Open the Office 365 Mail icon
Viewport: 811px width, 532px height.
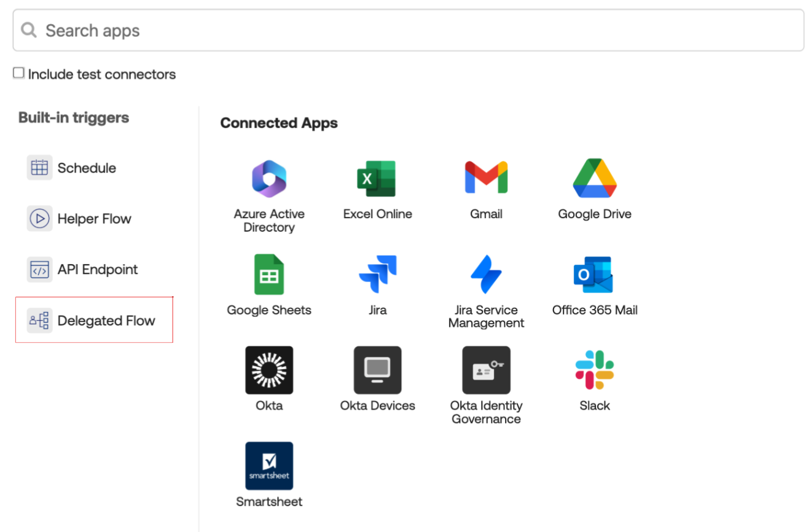click(594, 275)
